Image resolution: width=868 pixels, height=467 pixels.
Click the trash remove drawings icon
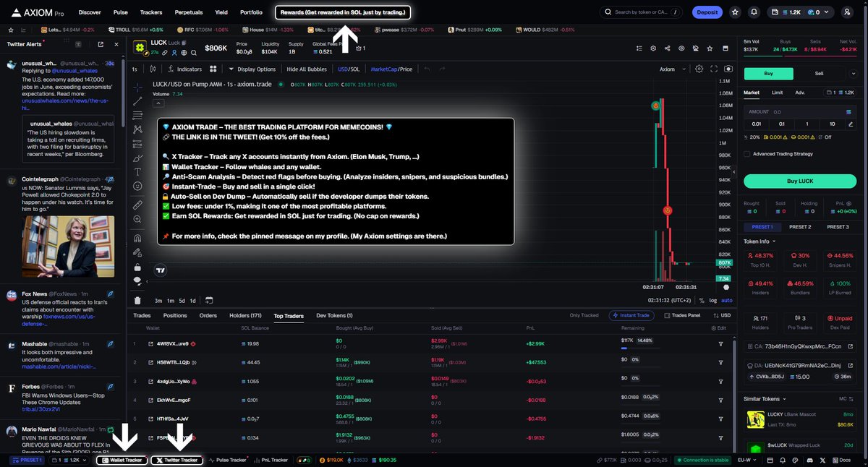pos(137,301)
